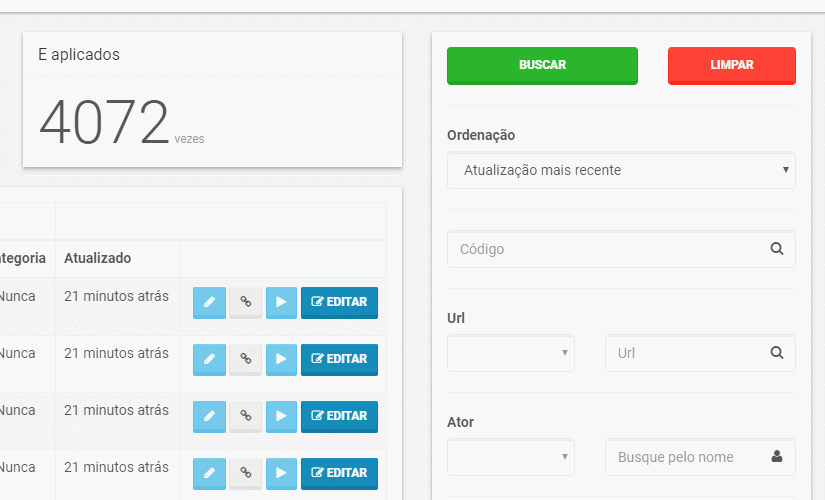825x500 pixels.
Task: Click the link chain icon in the third row
Action: pyautogui.click(x=246, y=416)
